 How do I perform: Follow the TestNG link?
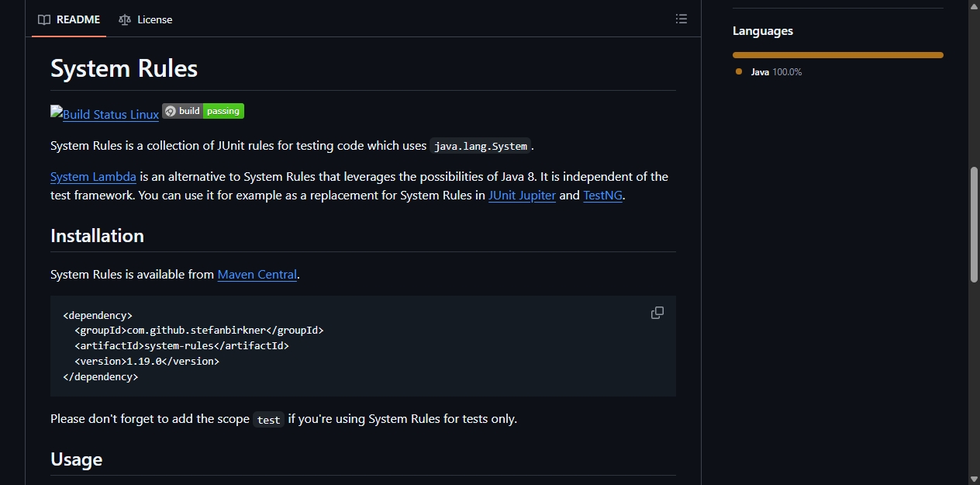pos(602,196)
